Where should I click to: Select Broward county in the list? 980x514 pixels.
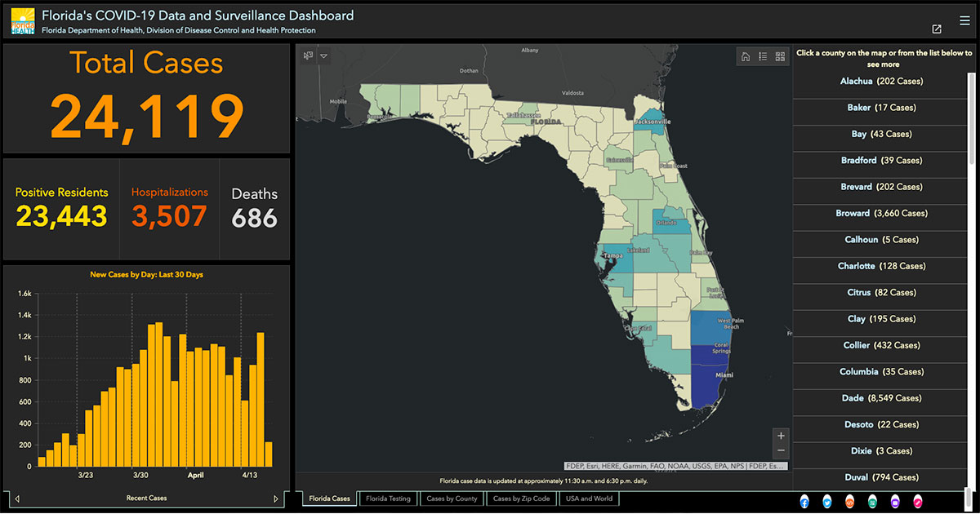881,214
